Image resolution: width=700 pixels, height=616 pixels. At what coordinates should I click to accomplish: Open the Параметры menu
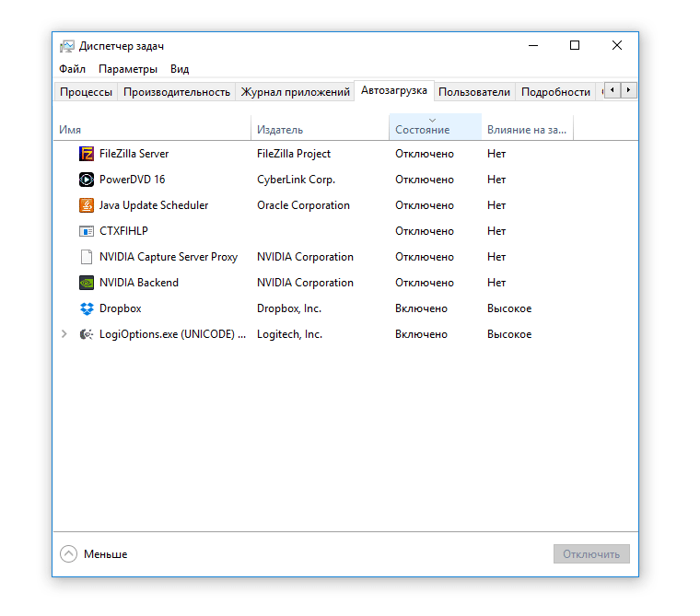pyautogui.click(x=128, y=69)
